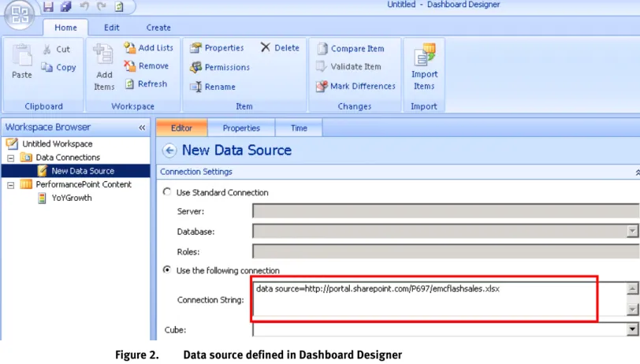Collapse the Data Connections tree node
This screenshot has width=640, height=364.
tap(10, 158)
